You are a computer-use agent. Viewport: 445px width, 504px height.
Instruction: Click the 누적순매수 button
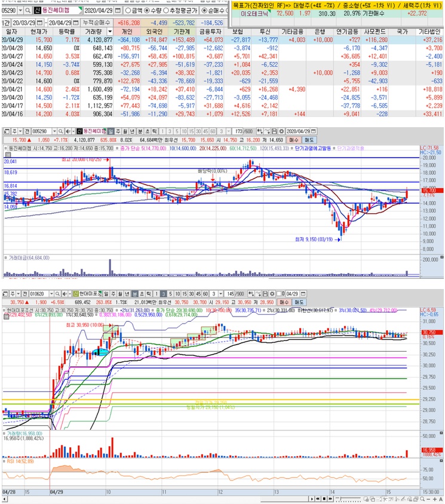click(96, 23)
